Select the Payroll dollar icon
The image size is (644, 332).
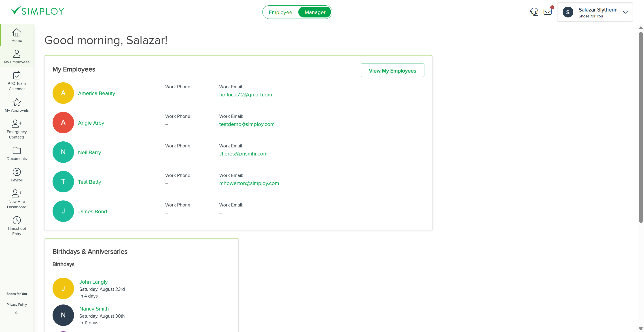tap(17, 172)
